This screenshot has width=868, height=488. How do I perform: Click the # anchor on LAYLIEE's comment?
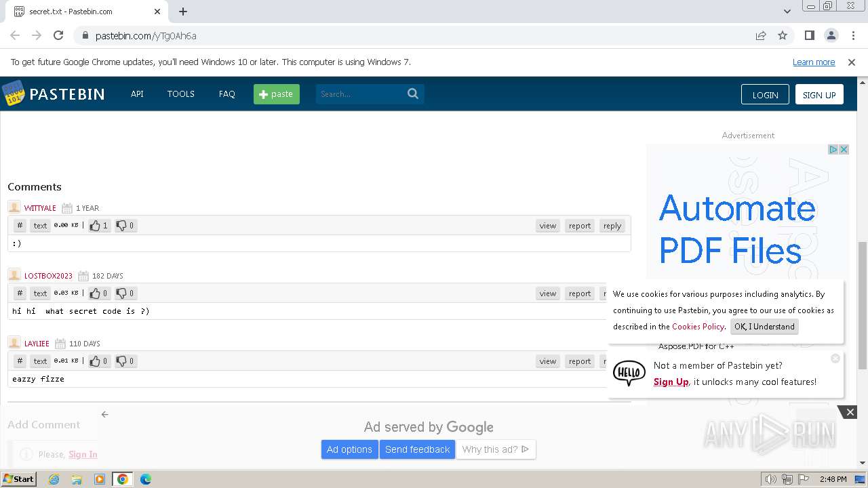[20, 361]
